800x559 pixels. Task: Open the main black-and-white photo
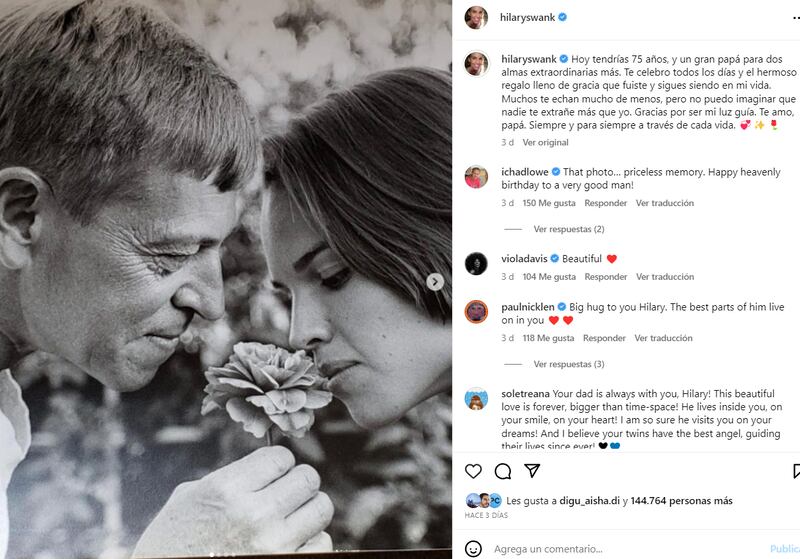(x=226, y=280)
